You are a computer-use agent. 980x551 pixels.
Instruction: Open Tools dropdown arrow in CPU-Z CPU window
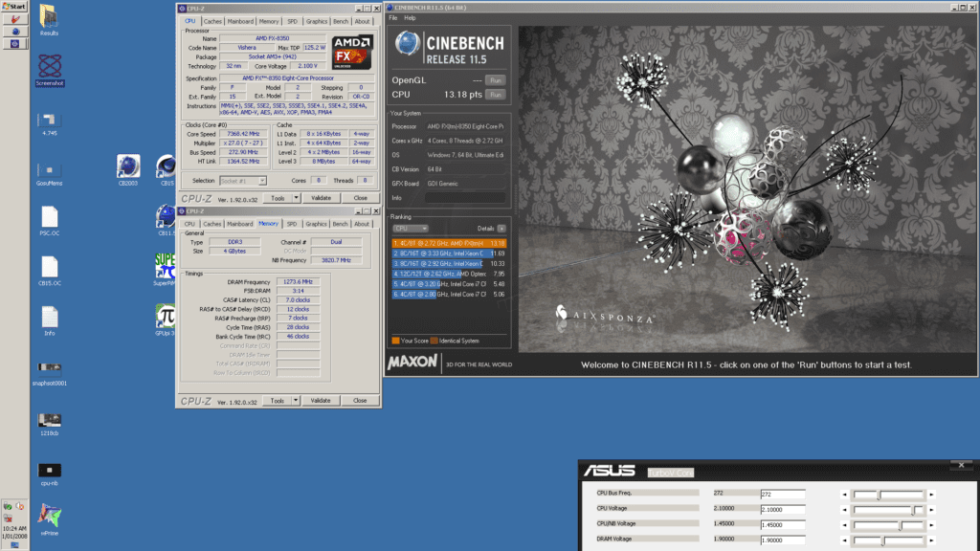[x=297, y=198]
